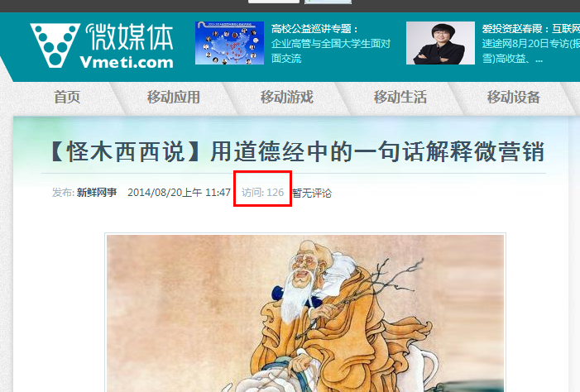This screenshot has width=580, height=392.
Task: Click the white button in top bar
Action: 273,2
